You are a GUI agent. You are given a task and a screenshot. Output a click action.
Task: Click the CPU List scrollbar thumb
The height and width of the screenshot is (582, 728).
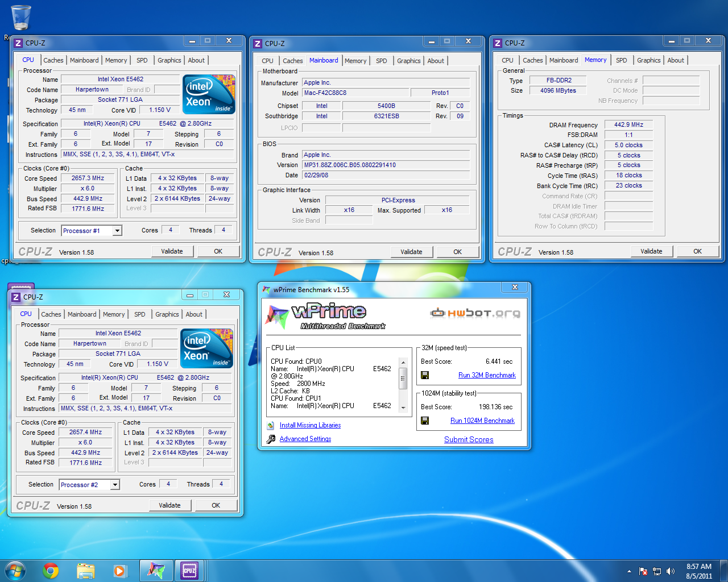pyautogui.click(x=403, y=377)
